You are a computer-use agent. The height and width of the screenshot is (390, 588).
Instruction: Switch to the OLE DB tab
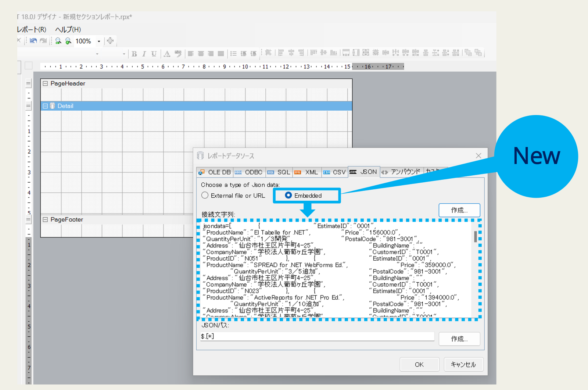pyautogui.click(x=215, y=172)
